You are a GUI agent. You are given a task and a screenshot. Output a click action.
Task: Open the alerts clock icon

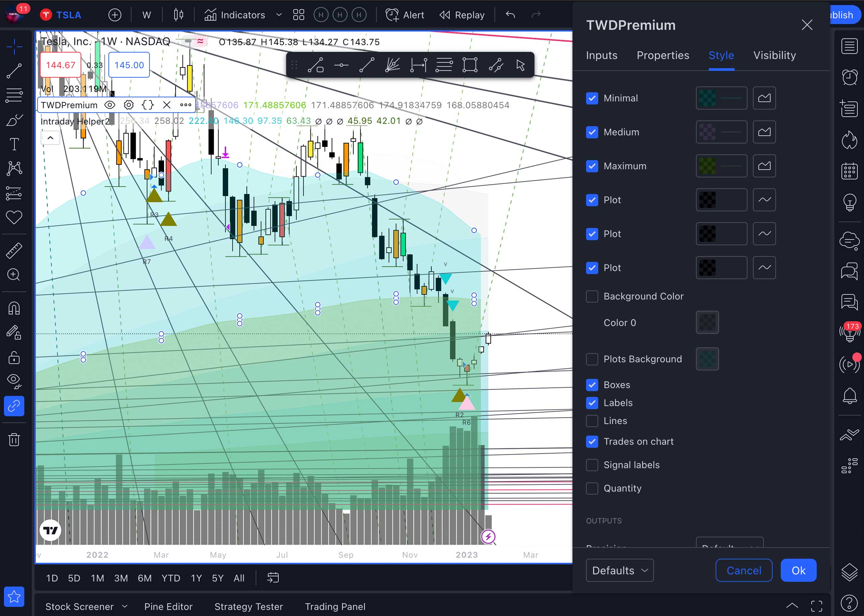coord(849,77)
